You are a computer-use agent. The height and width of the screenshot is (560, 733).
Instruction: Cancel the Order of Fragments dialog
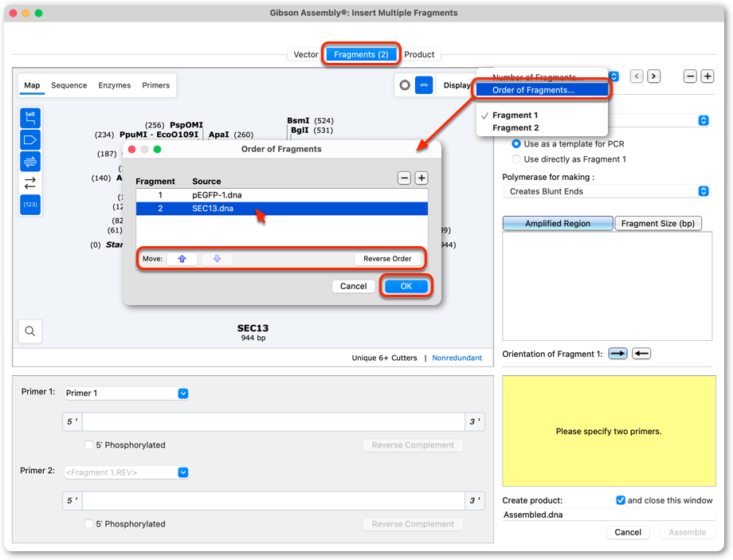coord(353,286)
